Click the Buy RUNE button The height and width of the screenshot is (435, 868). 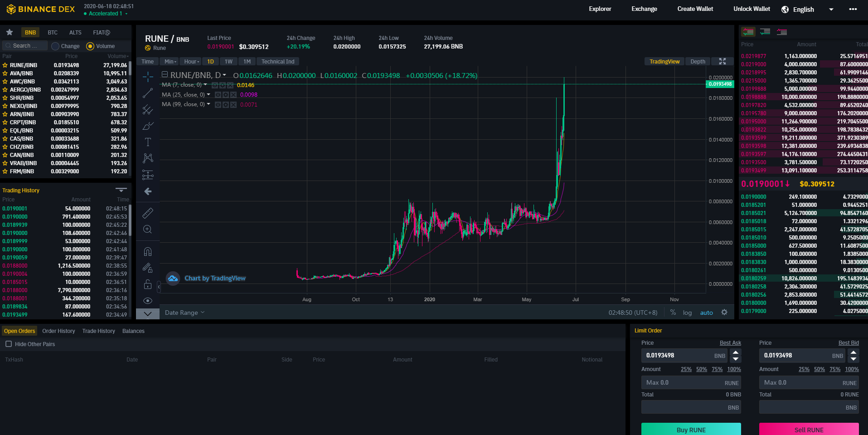pos(691,429)
